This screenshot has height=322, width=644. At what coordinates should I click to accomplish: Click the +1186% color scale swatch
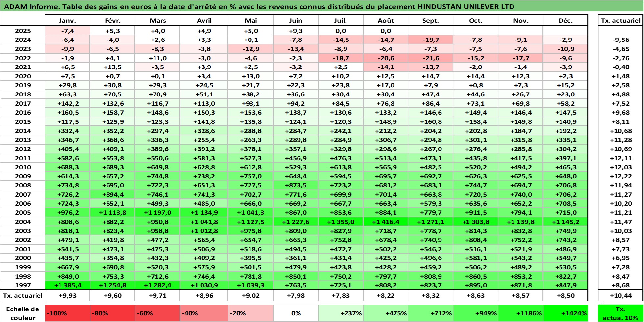click(x=521, y=313)
